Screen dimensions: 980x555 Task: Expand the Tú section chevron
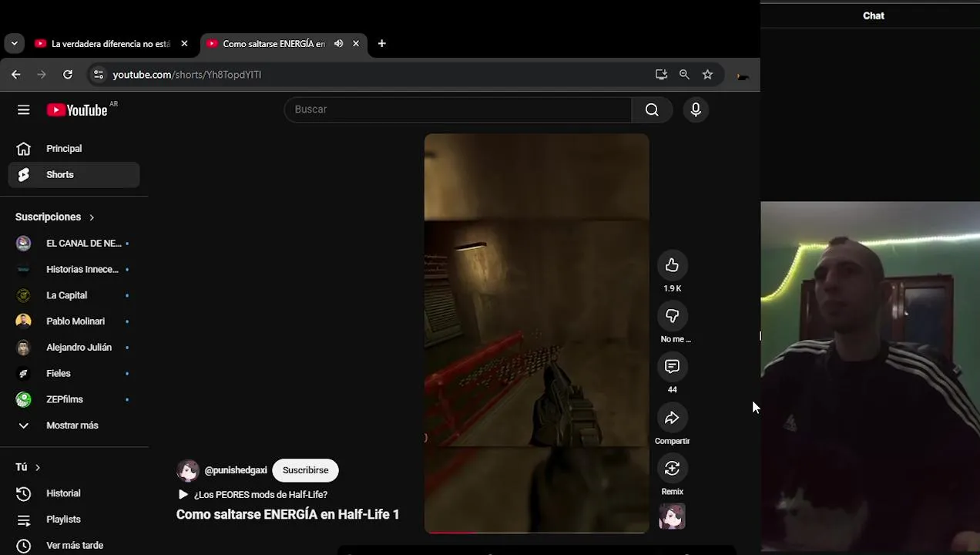(37, 467)
